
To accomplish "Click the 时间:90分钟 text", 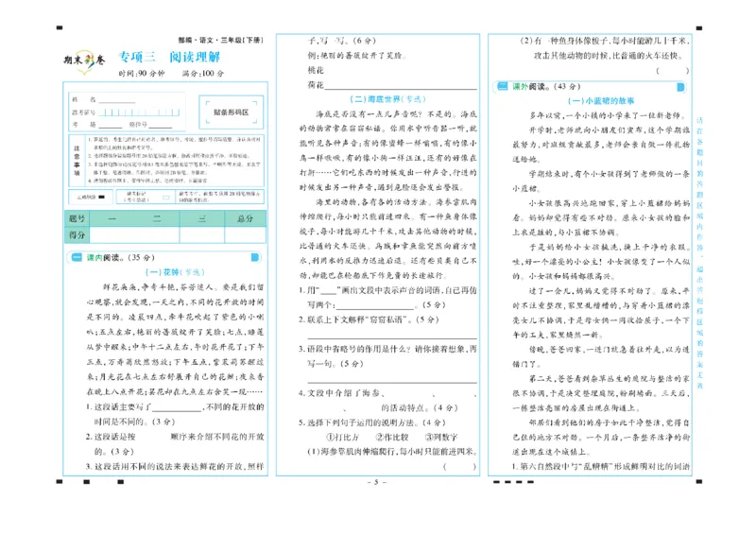I will (x=141, y=74).
